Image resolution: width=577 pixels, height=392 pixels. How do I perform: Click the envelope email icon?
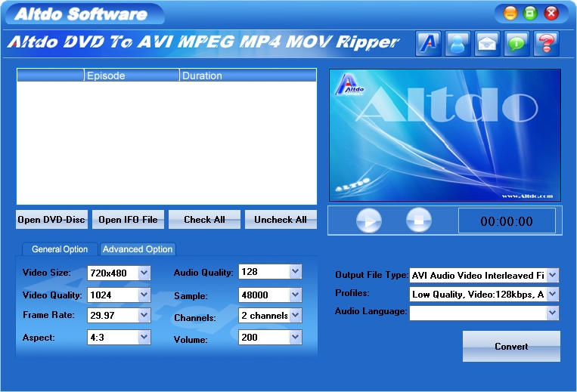(x=487, y=44)
